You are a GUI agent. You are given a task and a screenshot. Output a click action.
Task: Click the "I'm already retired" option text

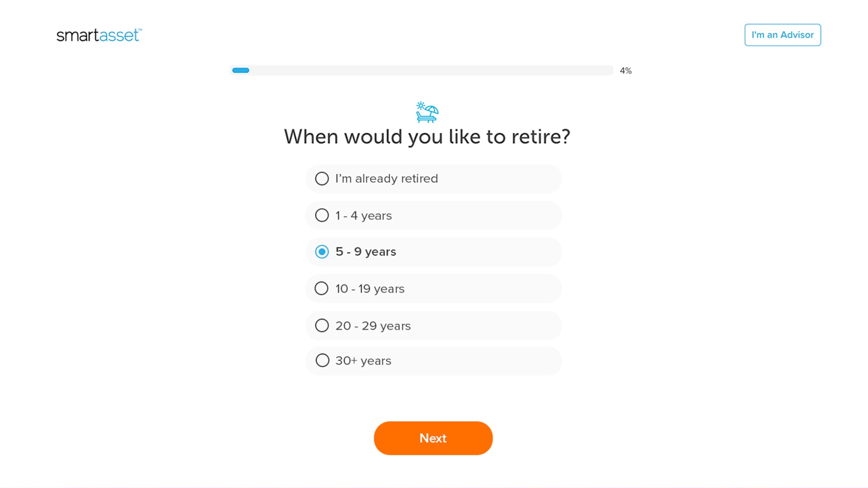387,178
